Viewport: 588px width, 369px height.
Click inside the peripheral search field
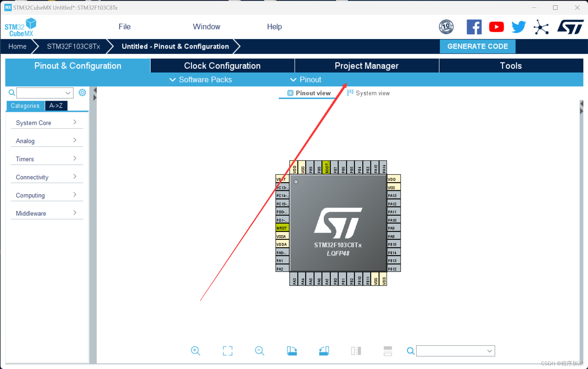pyautogui.click(x=43, y=93)
